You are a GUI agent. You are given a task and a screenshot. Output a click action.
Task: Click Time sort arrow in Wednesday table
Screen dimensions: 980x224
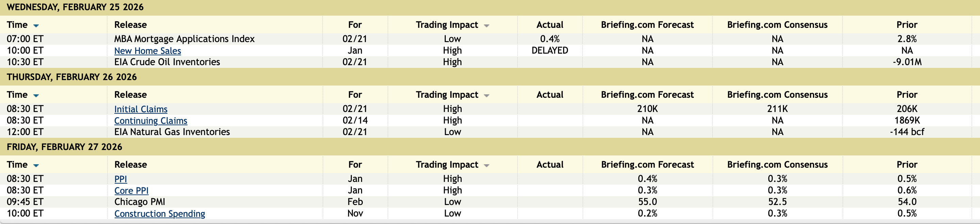tap(36, 26)
